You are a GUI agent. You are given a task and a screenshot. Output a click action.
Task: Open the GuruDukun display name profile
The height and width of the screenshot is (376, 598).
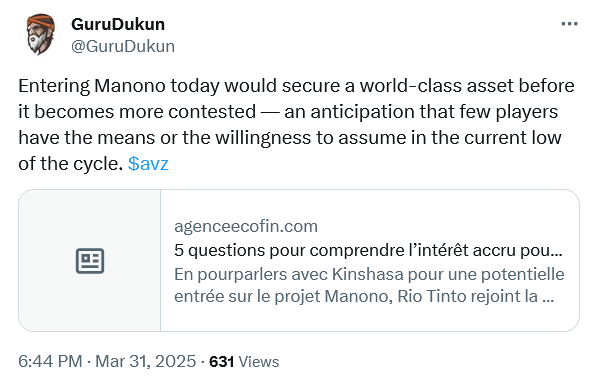pos(118,24)
